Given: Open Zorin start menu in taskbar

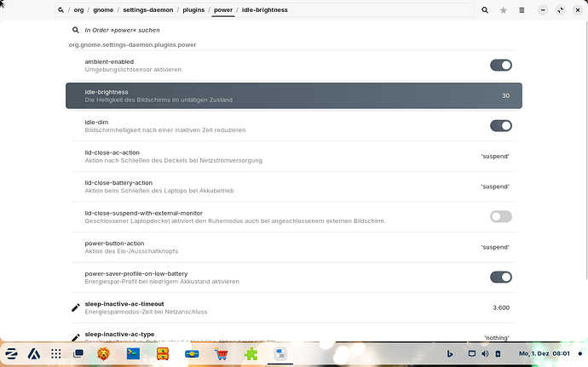Looking at the screenshot, I should coord(12,353).
